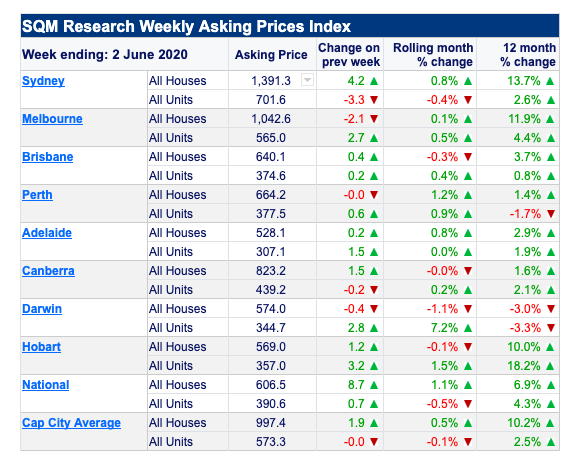The image size is (572, 462).
Task: Open the Canberra link
Action: [48, 270]
